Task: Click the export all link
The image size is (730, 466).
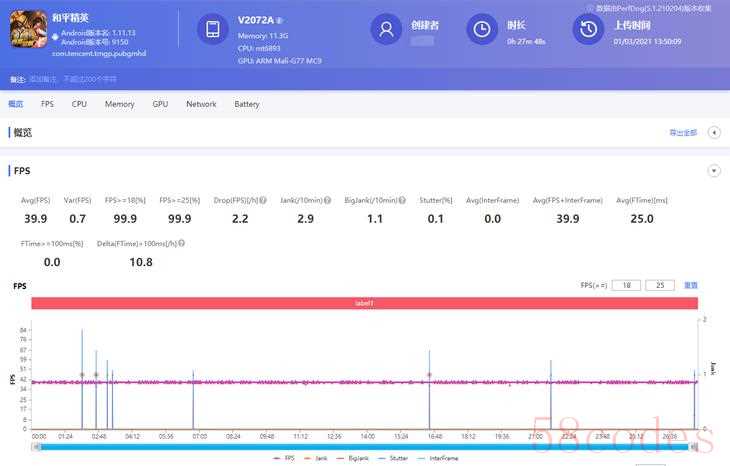Action: click(682, 132)
